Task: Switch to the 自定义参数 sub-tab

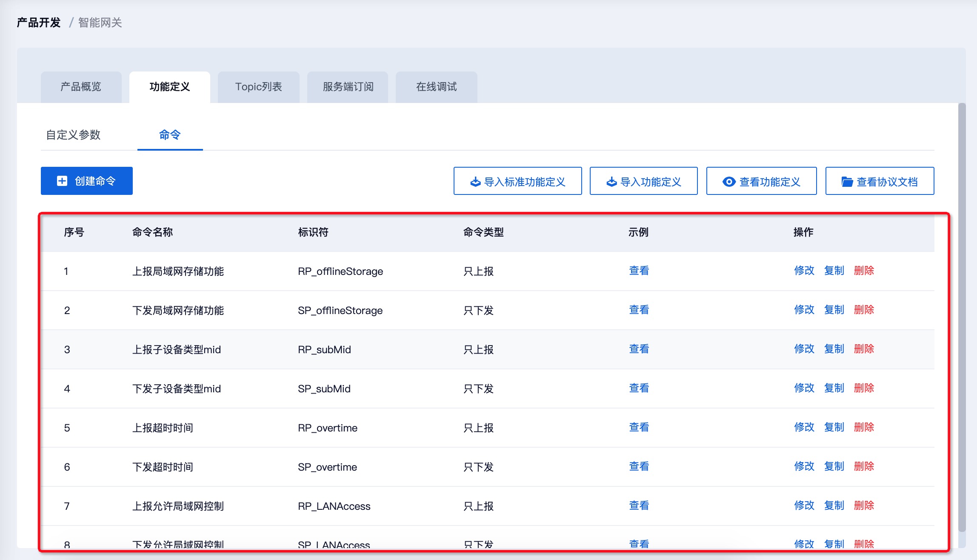Action: point(73,135)
